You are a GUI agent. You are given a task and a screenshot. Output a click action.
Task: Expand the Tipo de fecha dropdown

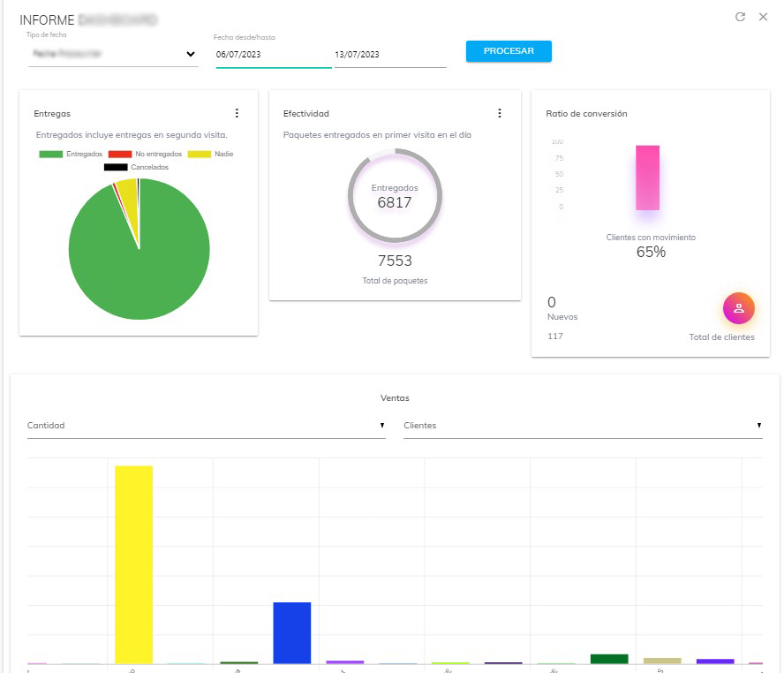tap(112, 55)
